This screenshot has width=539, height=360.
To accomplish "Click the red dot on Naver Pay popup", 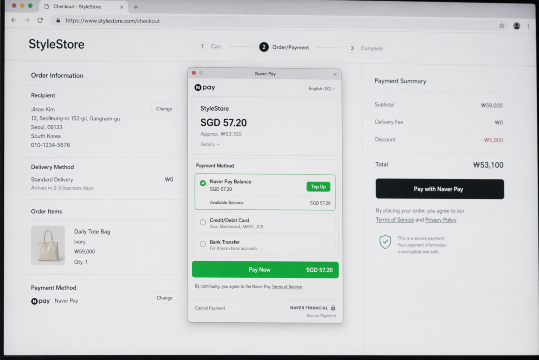I will coord(194,73).
